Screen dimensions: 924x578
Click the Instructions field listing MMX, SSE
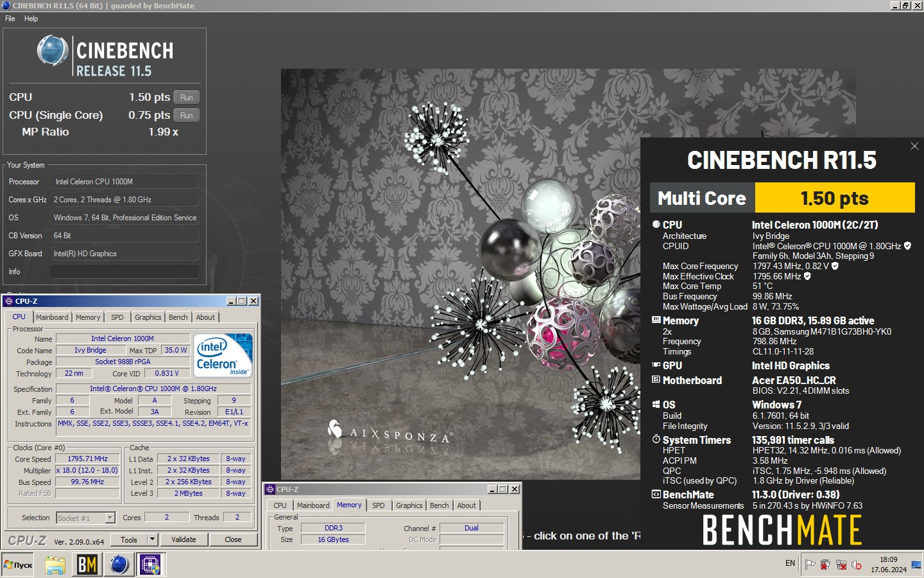153,427
